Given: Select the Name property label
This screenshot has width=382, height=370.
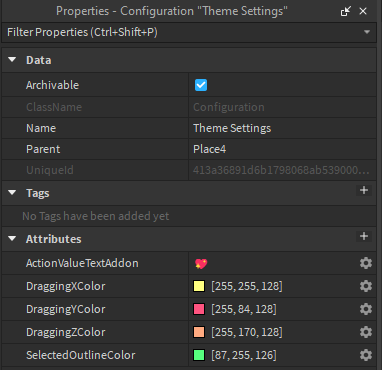Looking at the screenshot, I should pos(41,128).
